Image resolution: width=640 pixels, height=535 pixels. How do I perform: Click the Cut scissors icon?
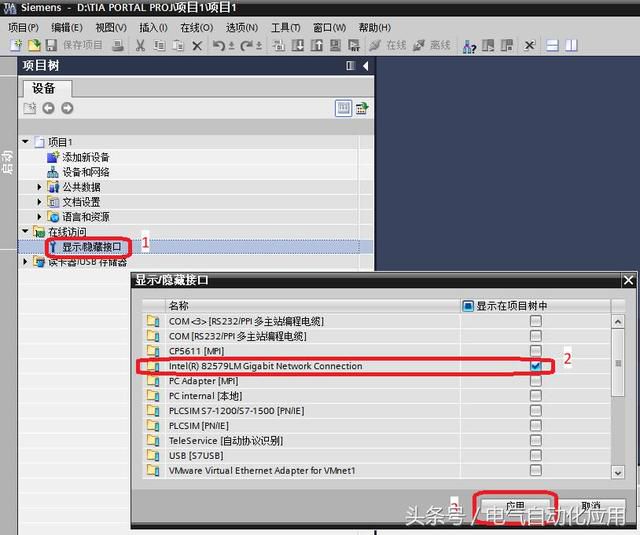[x=140, y=45]
